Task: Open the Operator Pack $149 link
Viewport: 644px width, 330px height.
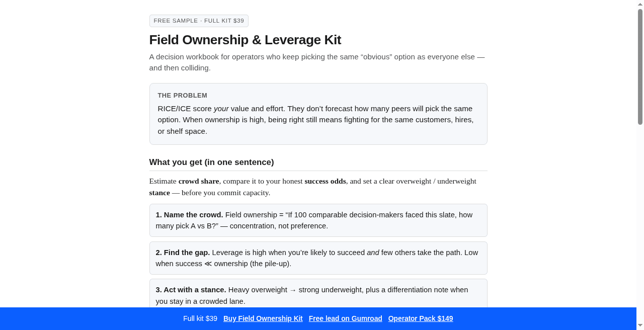Action: pyautogui.click(x=421, y=318)
